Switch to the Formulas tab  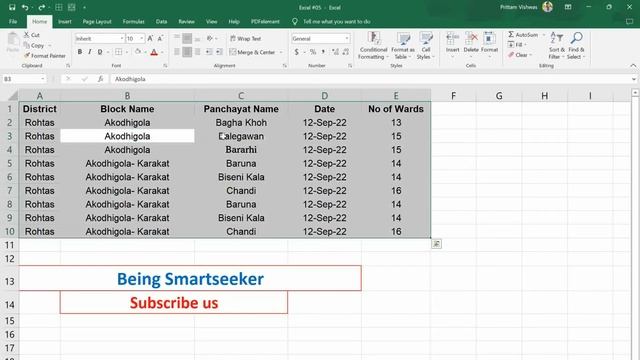pos(133,22)
